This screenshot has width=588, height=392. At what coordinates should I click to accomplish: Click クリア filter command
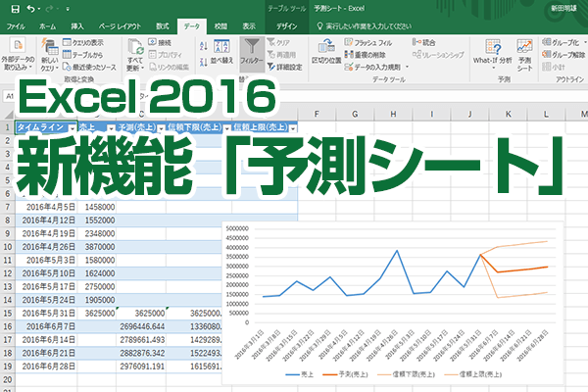(278, 42)
